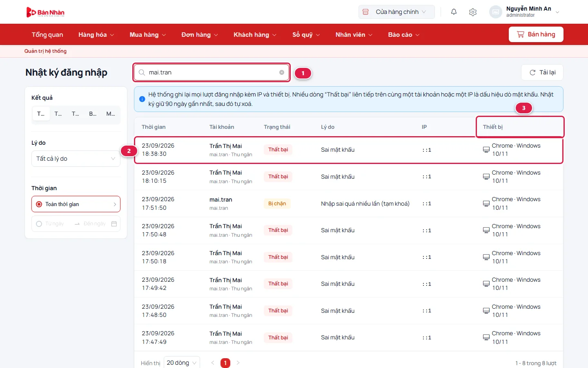Open the Khách hàng menu
This screenshot has height=368, width=588.
[x=255, y=35]
